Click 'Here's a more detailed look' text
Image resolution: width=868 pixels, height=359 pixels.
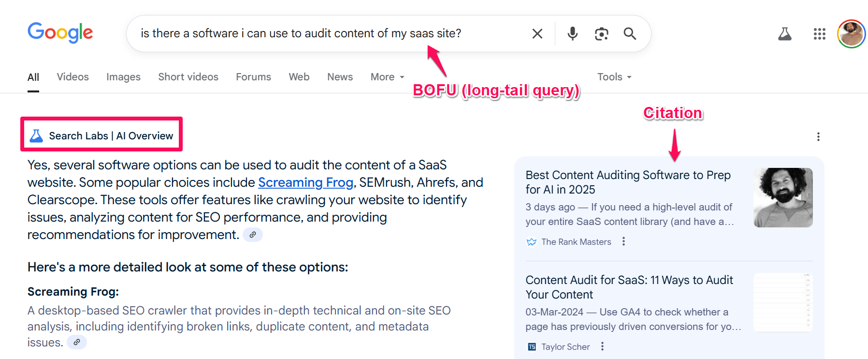pos(188,267)
